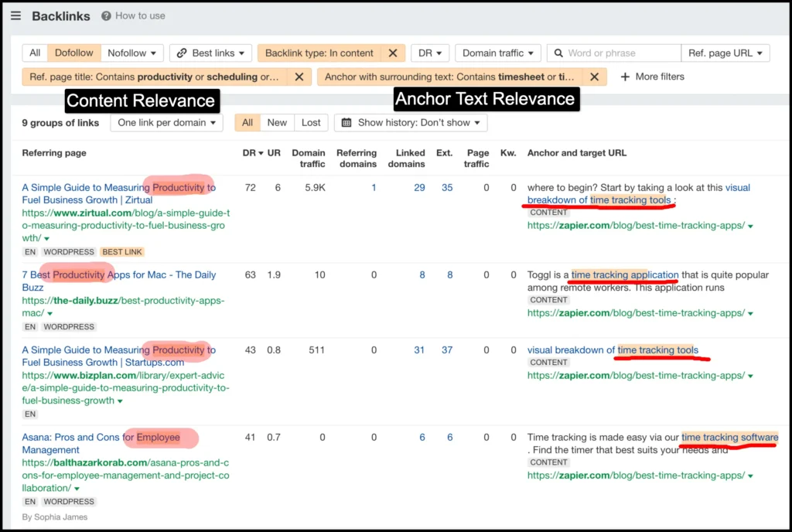The image size is (792, 532).
Task: Open referring domains count 1 for Zirtual
Action: point(374,188)
